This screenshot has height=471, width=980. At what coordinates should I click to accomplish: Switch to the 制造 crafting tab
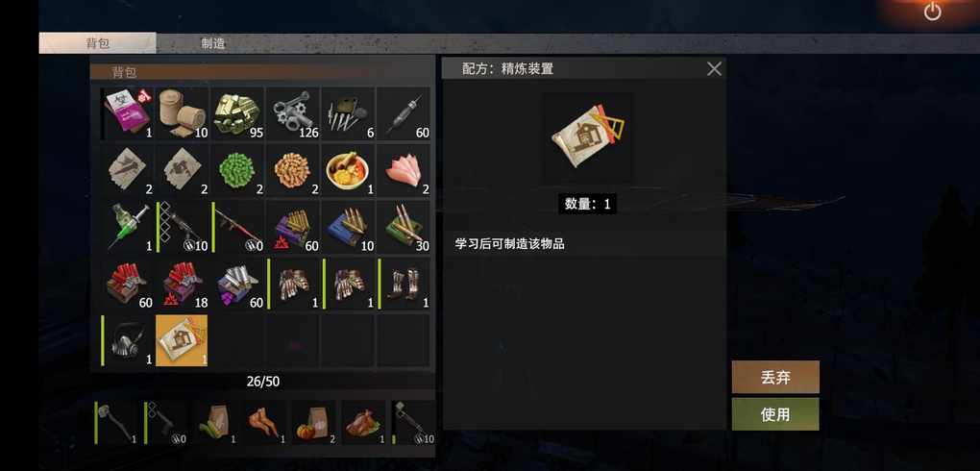[213, 43]
